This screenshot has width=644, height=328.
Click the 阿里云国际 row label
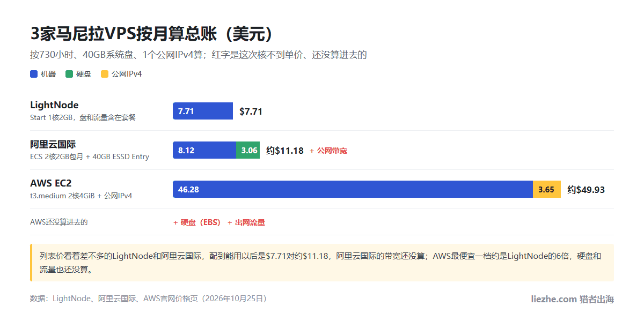tap(53, 144)
